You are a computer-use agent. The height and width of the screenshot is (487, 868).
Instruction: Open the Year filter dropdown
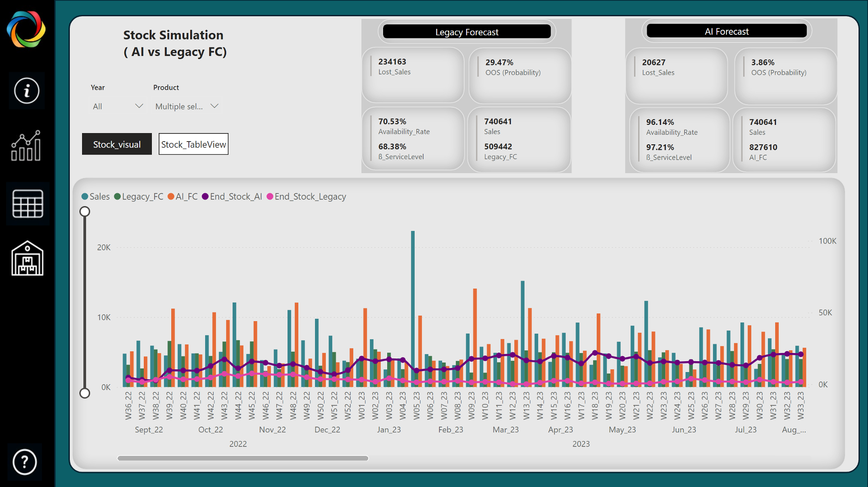tap(117, 106)
